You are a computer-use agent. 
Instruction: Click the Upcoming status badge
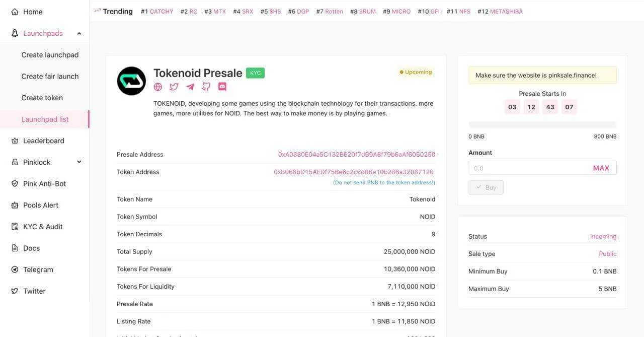coord(416,72)
